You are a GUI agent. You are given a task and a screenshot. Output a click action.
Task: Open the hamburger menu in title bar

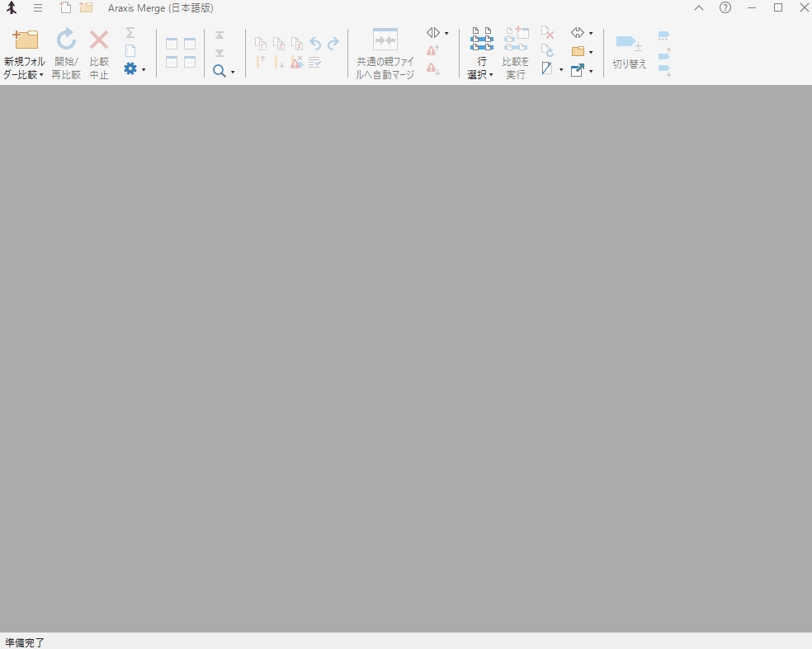tap(38, 7)
